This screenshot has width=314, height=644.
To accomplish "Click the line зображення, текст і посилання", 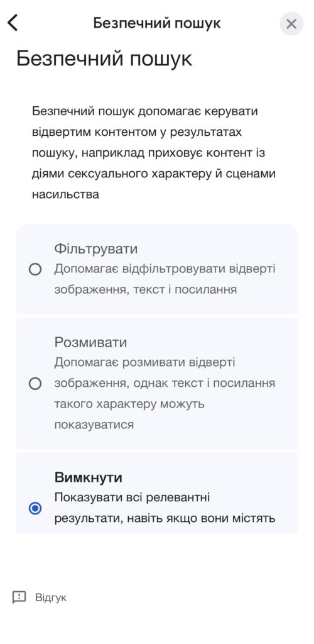I will 146,289.
